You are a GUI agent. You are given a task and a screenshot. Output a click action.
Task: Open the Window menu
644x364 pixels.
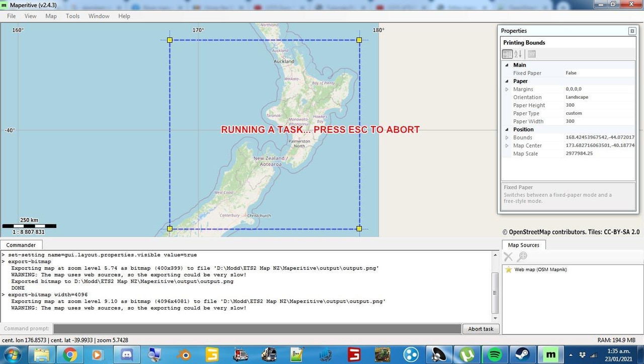[99, 16]
